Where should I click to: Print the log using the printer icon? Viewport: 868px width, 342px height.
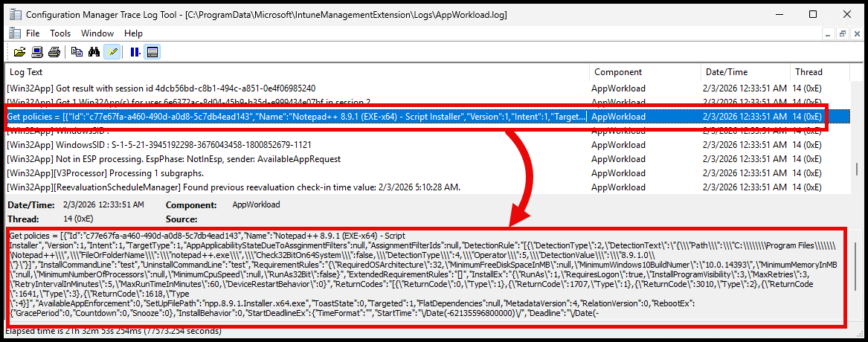pos(54,52)
